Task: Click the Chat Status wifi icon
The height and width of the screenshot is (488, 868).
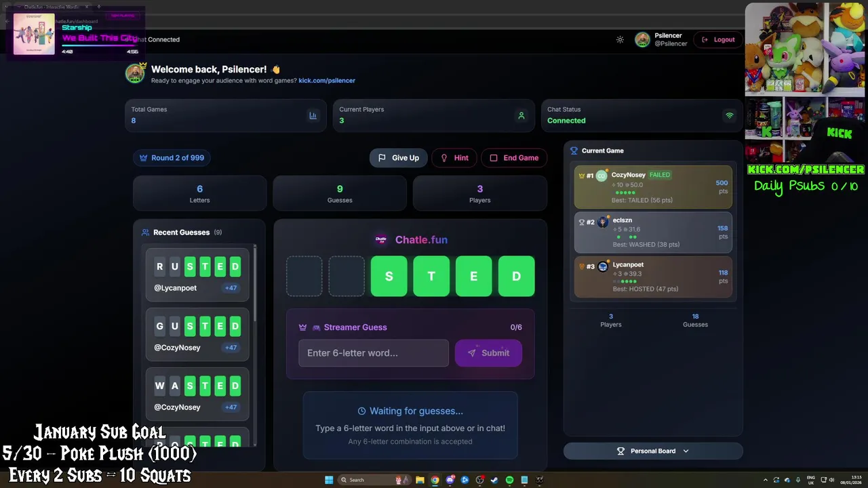Action: [x=730, y=115]
